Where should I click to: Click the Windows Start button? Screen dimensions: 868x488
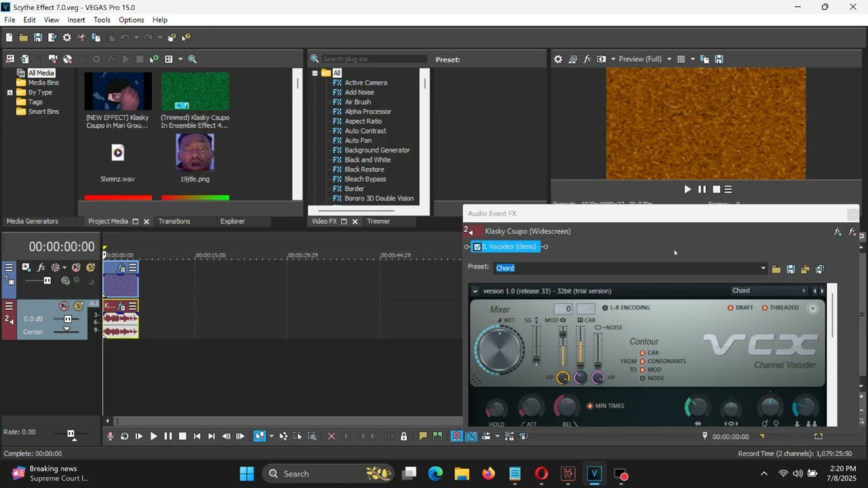247,474
